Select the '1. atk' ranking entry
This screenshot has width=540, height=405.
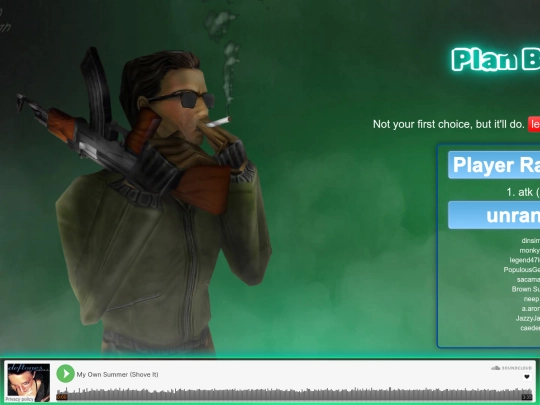coord(523,192)
